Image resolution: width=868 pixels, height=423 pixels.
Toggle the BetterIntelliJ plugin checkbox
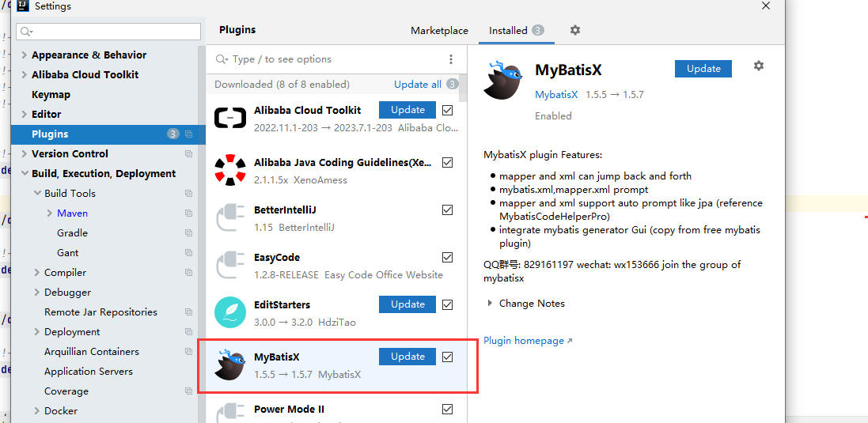(447, 210)
